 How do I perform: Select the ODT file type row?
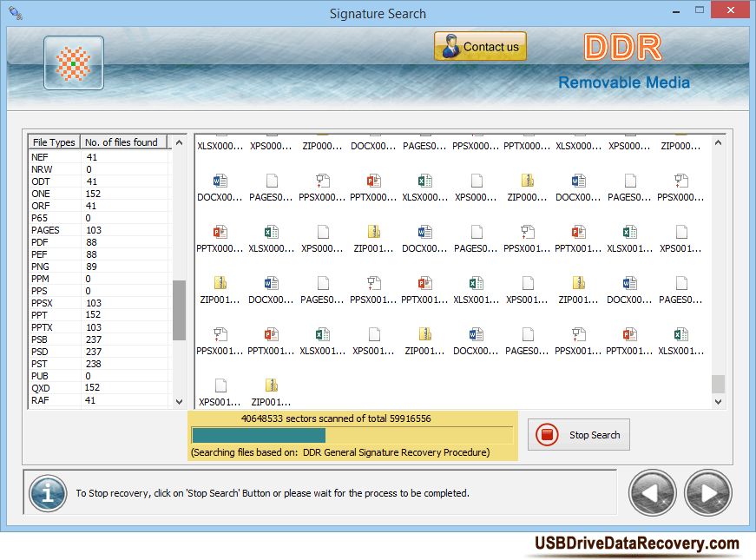pyautogui.click(x=99, y=181)
